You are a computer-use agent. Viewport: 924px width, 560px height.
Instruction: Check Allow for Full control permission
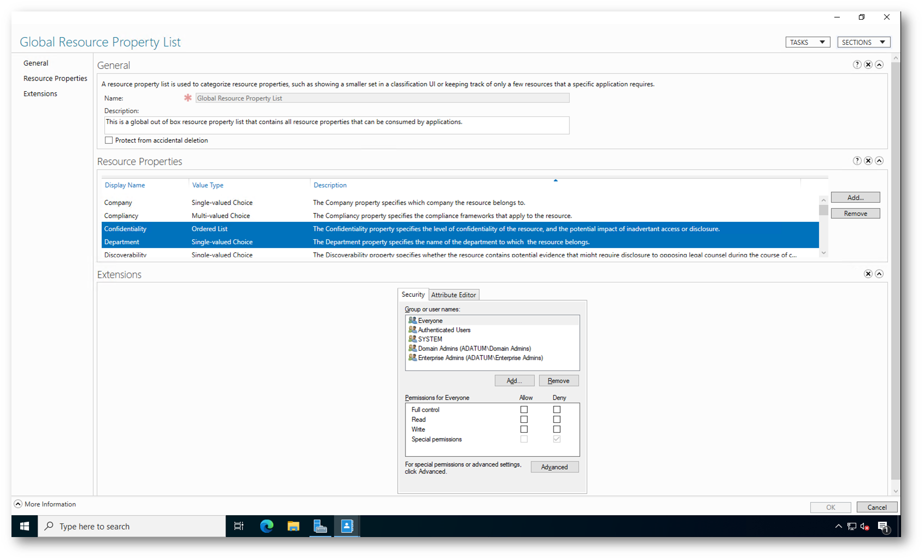[x=524, y=409]
